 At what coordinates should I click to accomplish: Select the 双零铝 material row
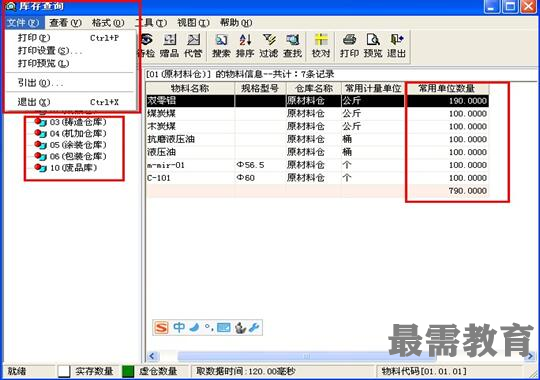[x=317, y=101]
